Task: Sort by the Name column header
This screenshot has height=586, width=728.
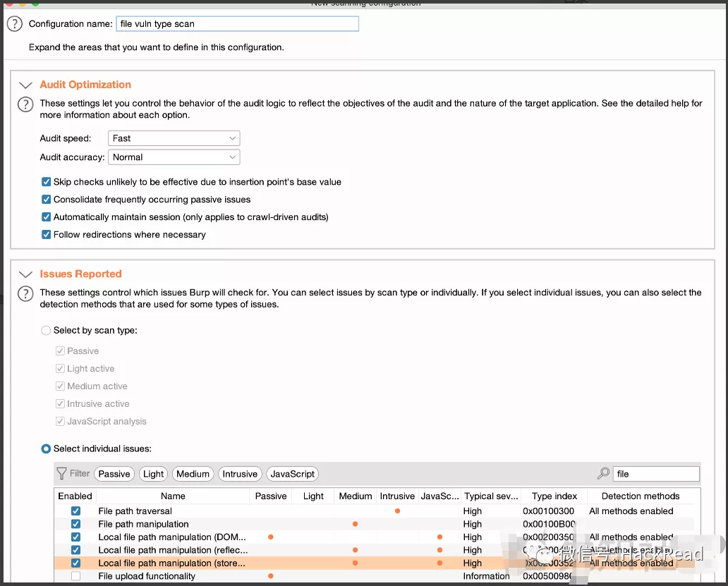Action: [173, 496]
